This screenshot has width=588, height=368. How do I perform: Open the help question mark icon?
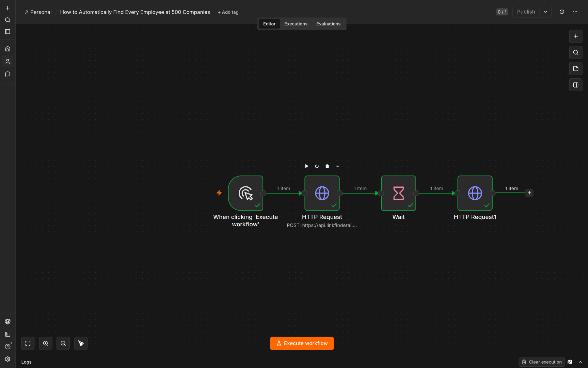(7, 347)
